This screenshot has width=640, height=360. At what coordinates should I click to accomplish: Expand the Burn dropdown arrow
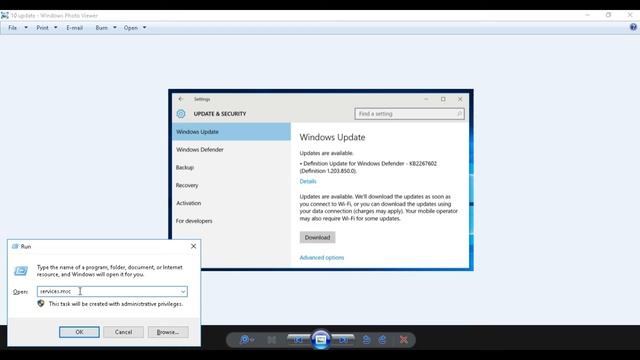pos(115,28)
